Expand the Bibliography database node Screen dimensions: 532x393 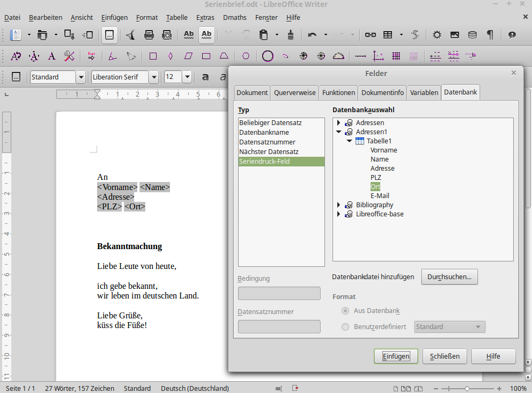[339, 205]
